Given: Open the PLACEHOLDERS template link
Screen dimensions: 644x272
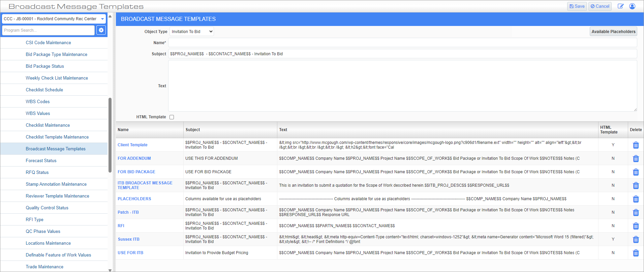Looking at the screenshot, I should [x=134, y=199].
